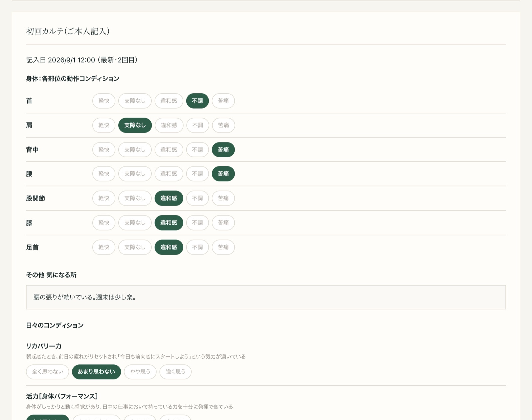Choose やや思う under リカバリー力
532x420 pixels.
coord(140,372)
